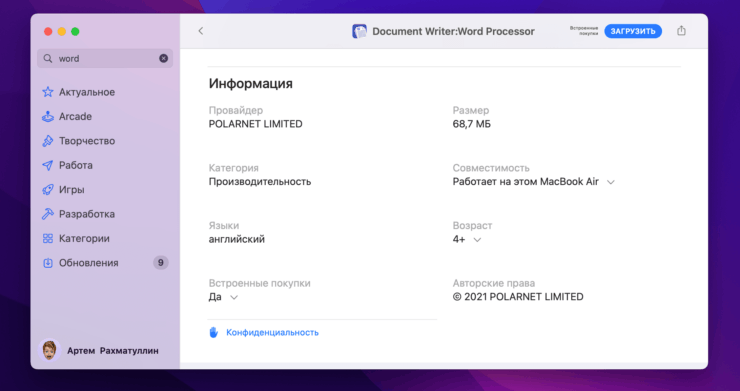This screenshot has height=391, width=740.
Task: Click the hammer Разработка icon
Action: coord(48,214)
